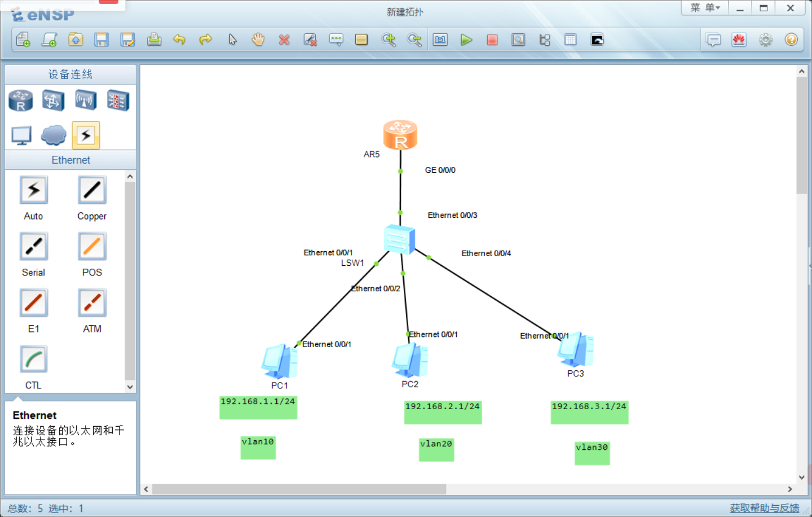Screen dimensions: 812x517
Task: Create a new topology from the toolbar
Action: coord(23,40)
